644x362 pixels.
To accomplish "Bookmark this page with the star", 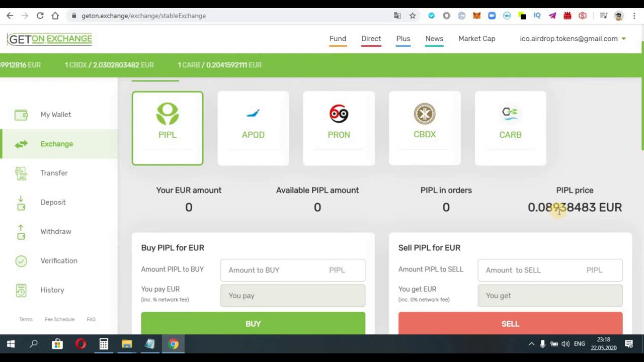I will coord(413,16).
